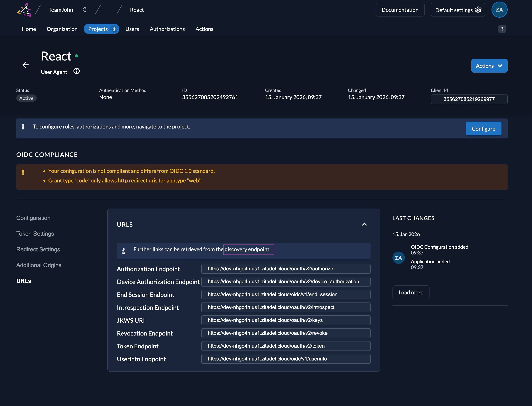Click the Zitadel logo icon
The height and width of the screenshot is (406, 532).
point(24,10)
